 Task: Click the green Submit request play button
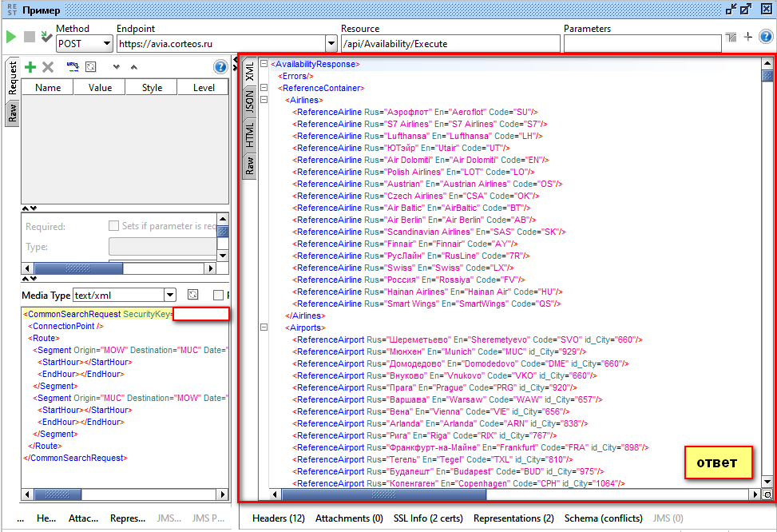[x=10, y=37]
